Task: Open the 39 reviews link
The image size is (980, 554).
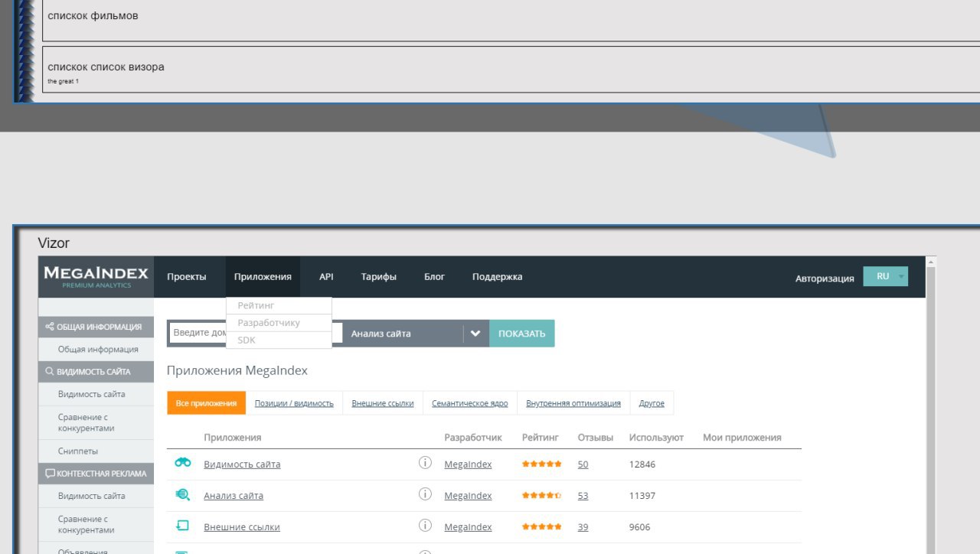Action: point(583,527)
